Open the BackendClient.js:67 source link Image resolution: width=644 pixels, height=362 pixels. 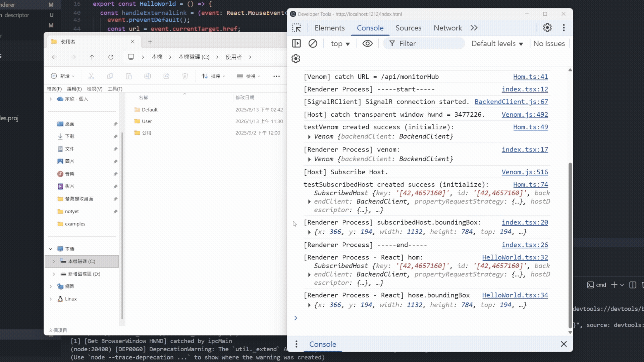tap(511, 102)
